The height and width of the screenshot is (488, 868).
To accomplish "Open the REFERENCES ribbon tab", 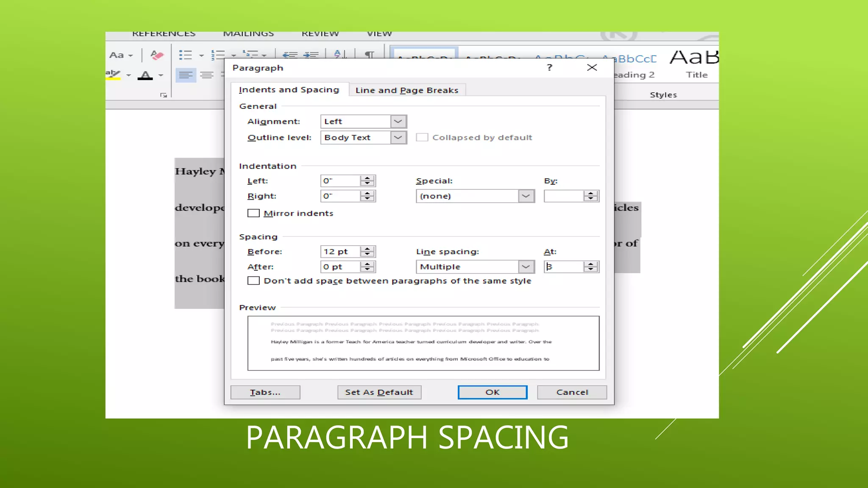I will click(x=164, y=33).
